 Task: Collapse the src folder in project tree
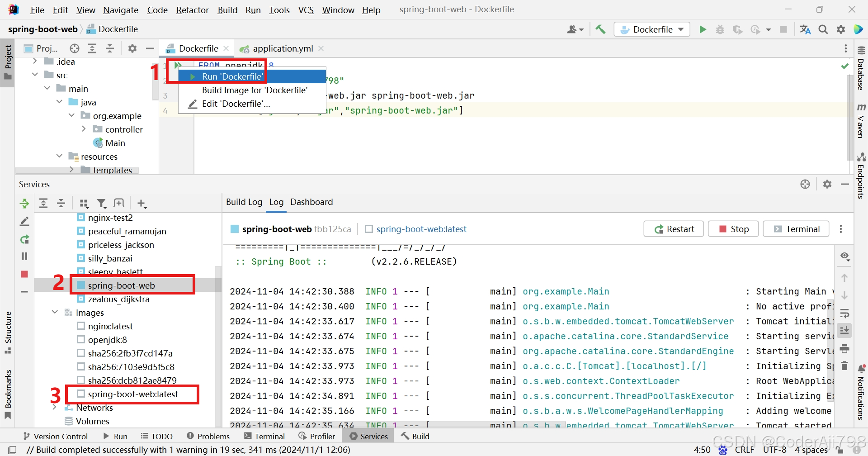[x=35, y=75]
